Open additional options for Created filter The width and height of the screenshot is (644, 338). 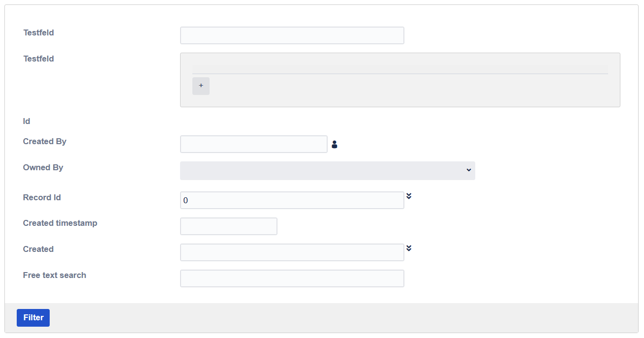[409, 248]
